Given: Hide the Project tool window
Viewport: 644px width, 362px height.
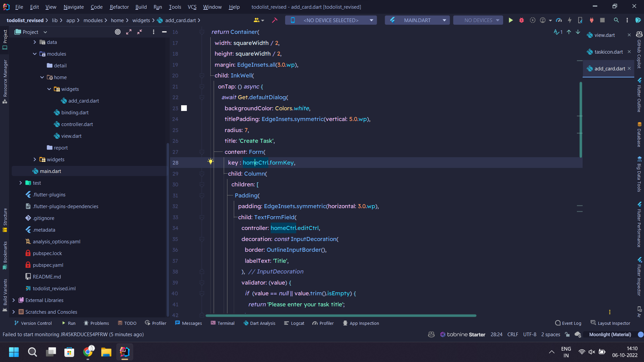Looking at the screenshot, I should pyautogui.click(x=164, y=32).
